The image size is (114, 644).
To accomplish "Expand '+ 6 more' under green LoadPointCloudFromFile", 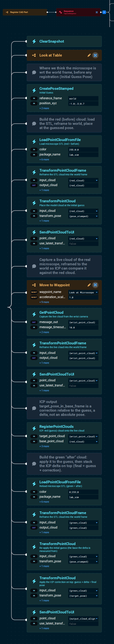I will [x=44, y=502].
